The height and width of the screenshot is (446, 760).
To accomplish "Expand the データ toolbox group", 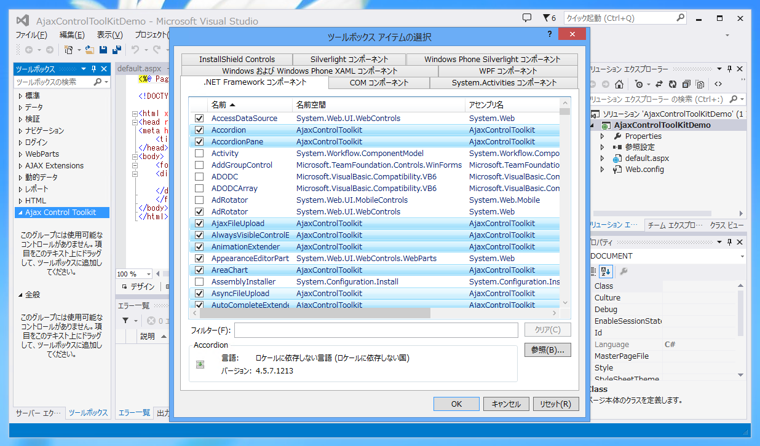I will click(x=20, y=108).
